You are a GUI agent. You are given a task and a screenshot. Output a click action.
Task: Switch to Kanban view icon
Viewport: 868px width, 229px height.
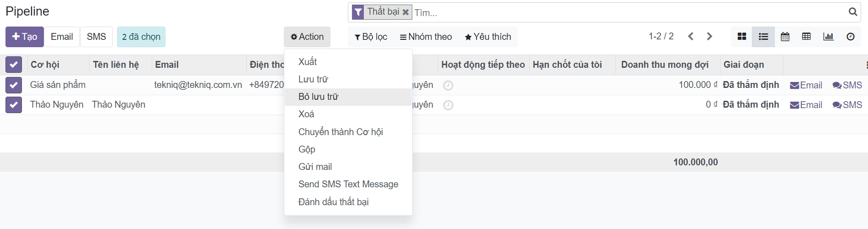click(742, 37)
